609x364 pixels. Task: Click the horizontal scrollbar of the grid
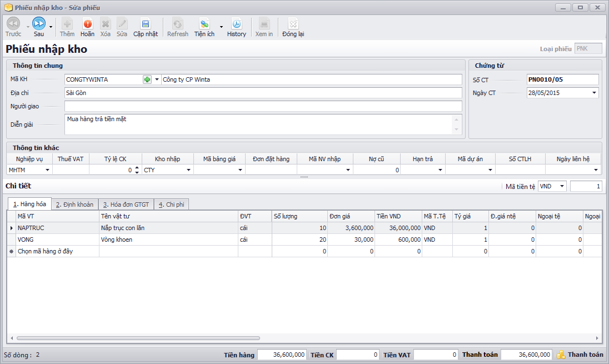tap(138, 338)
